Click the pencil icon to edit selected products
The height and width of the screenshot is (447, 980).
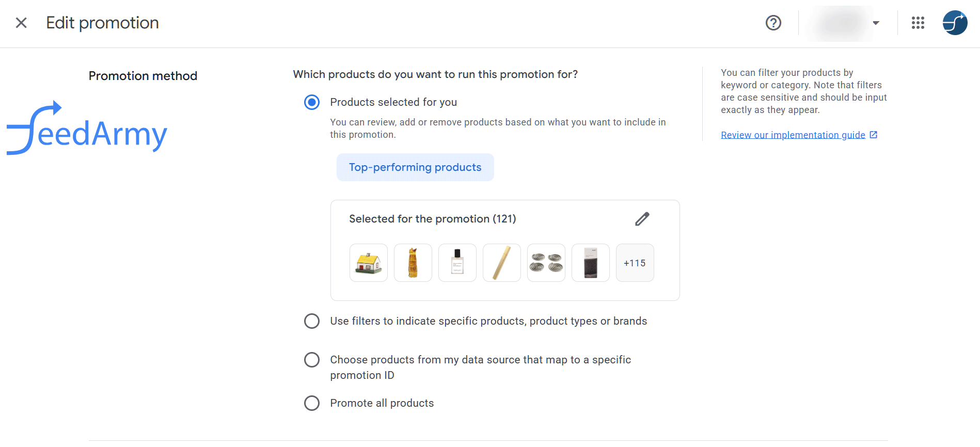coord(642,219)
